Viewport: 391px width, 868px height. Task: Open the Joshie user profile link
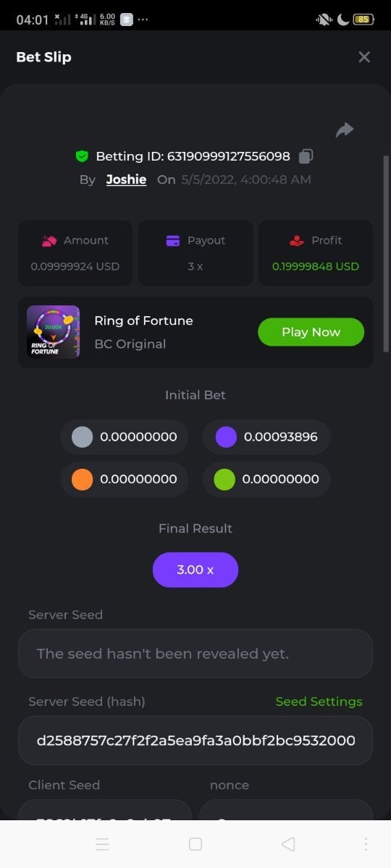coord(126,179)
